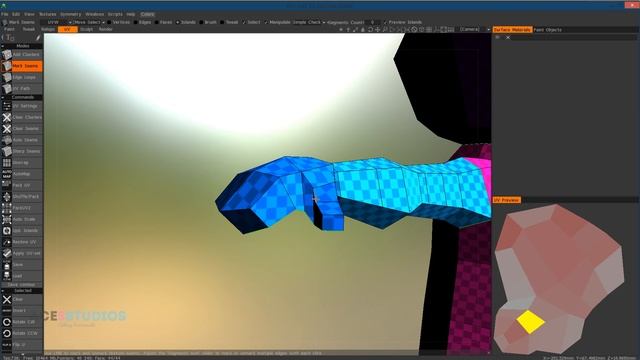
Task: Toggle the Select checkbox
Action: click(251, 22)
